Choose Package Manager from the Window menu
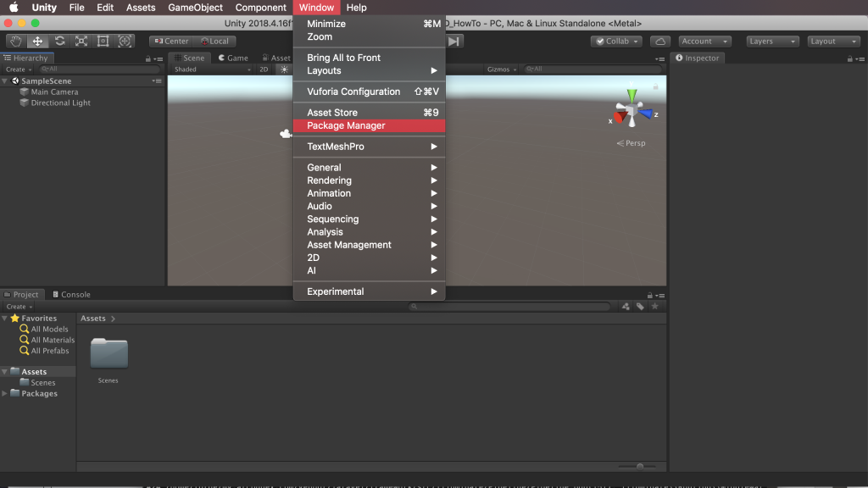Screen dimensions: 868x488 (370, 125)
